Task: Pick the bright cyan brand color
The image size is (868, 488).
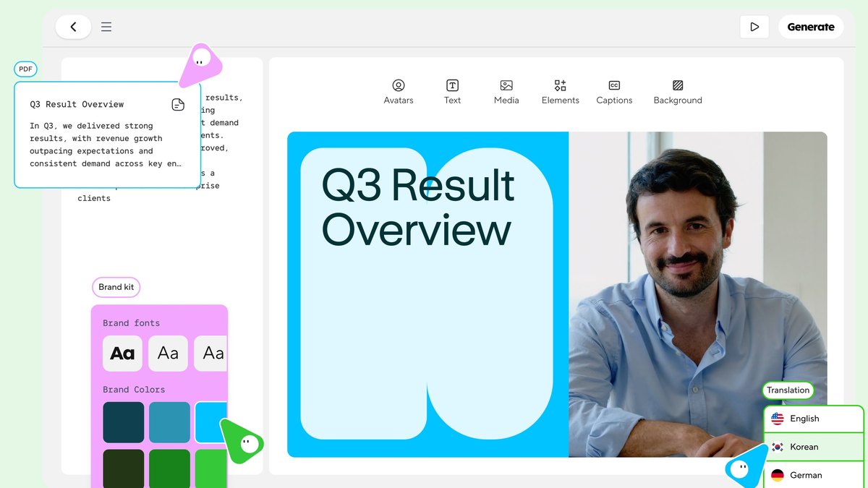Action: [x=210, y=422]
